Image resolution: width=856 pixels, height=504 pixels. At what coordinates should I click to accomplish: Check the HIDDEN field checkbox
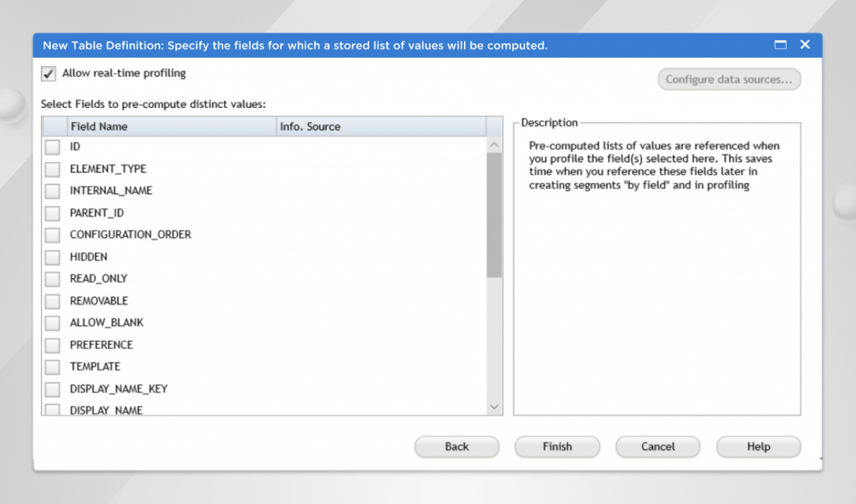[x=53, y=257]
